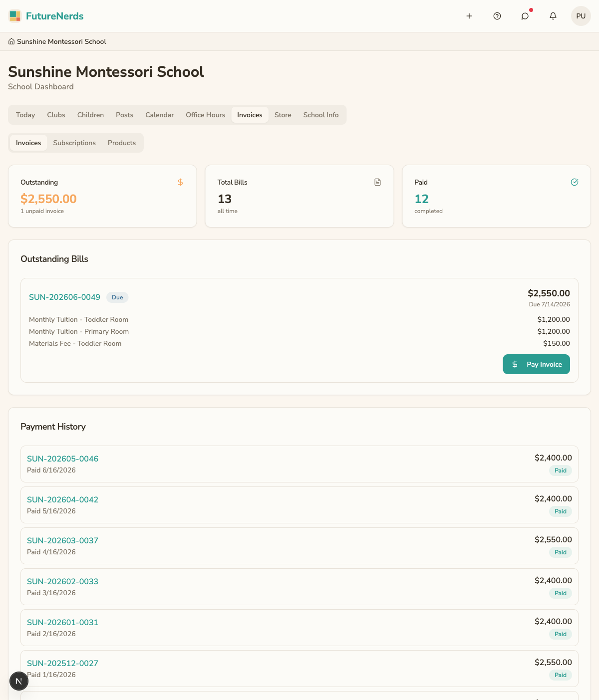Screen dimensions: 599x700
Task: Click the Outstanding dollar sign icon
Action: tap(180, 182)
